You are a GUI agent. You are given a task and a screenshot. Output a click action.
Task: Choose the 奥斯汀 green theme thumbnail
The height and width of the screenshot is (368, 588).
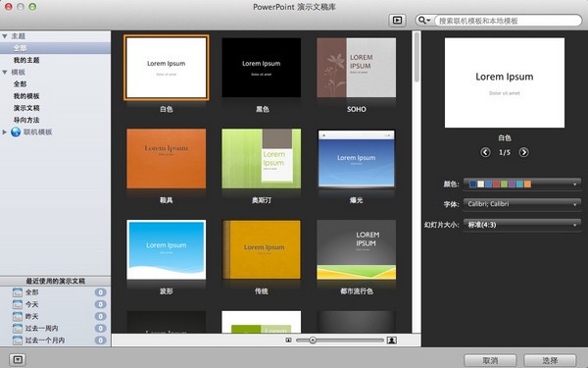(x=262, y=158)
